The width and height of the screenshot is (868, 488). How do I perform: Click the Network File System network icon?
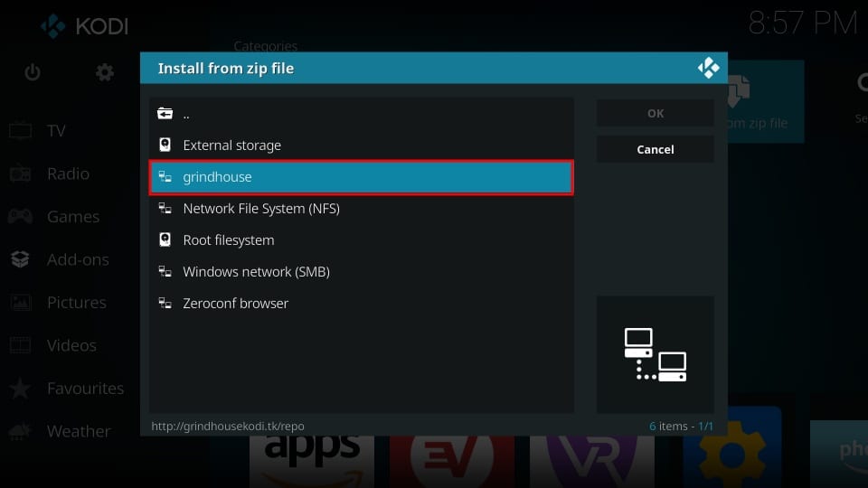point(165,208)
